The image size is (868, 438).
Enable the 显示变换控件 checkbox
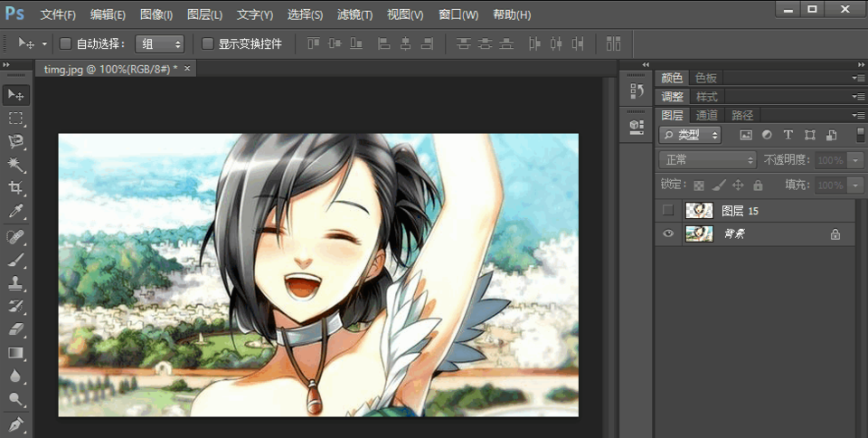(x=207, y=43)
